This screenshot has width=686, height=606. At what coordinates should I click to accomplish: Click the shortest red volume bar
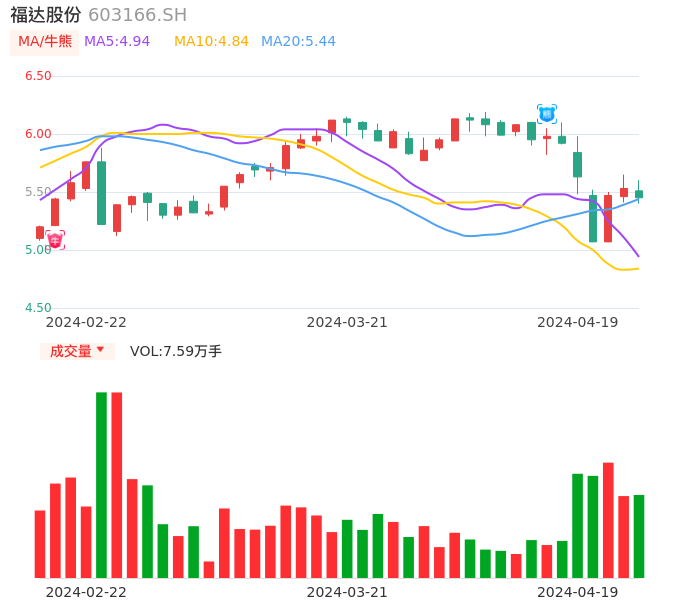(x=209, y=569)
